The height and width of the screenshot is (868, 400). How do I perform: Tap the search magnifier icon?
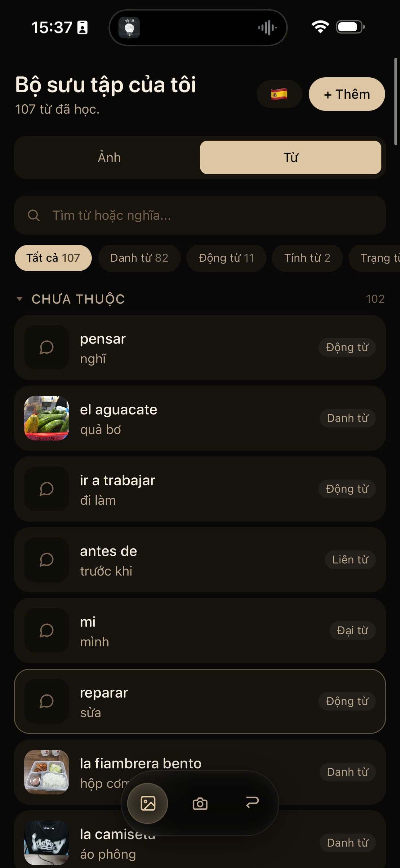(x=34, y=215)
